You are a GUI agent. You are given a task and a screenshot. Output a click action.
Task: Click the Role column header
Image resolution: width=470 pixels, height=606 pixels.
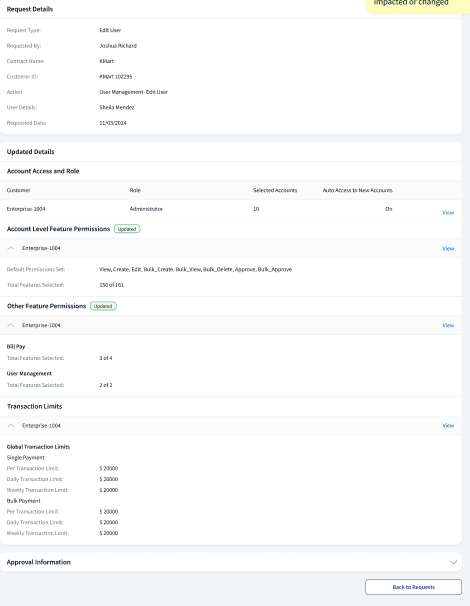click(x=135, y=190)
